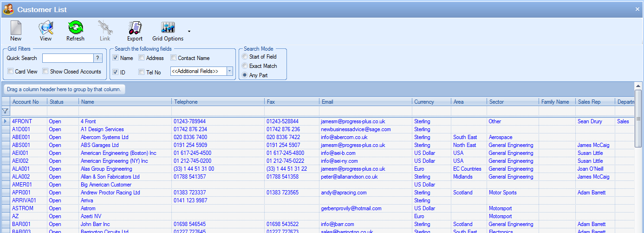Click the Export toolbar icon

135,28
